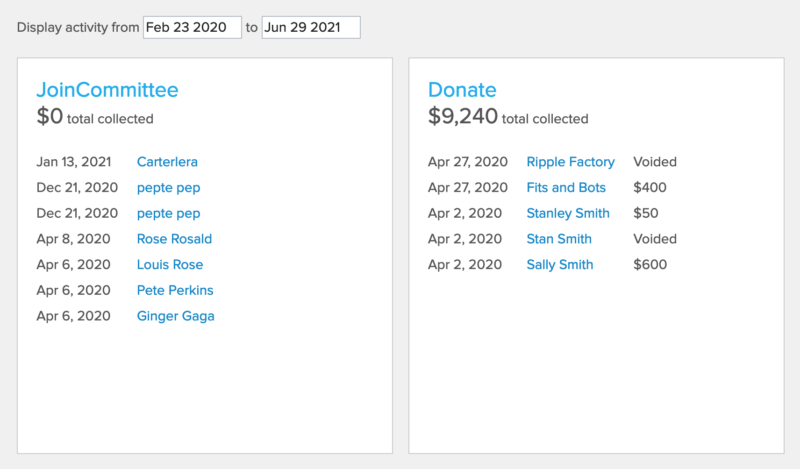Click the $0 total collected amount
This screenshot has width=800, height=469.
[49, 116]
